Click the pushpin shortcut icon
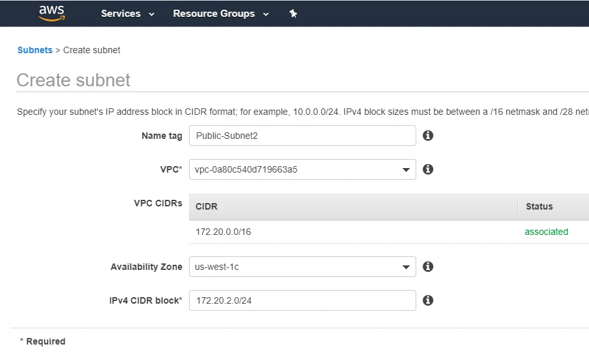Viewport: 589px width, 364px height. 293,14
